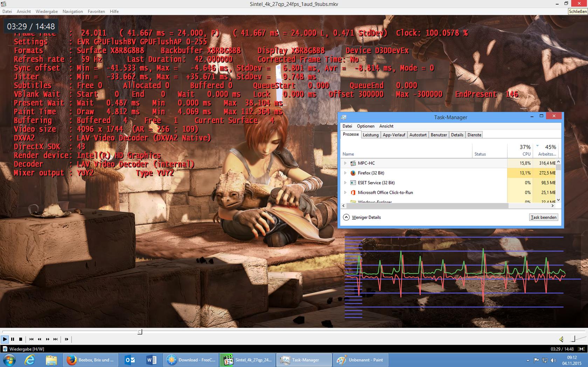Click the seek bar position handle
Viewport: 588px width, 367px height.
point(140,332)
